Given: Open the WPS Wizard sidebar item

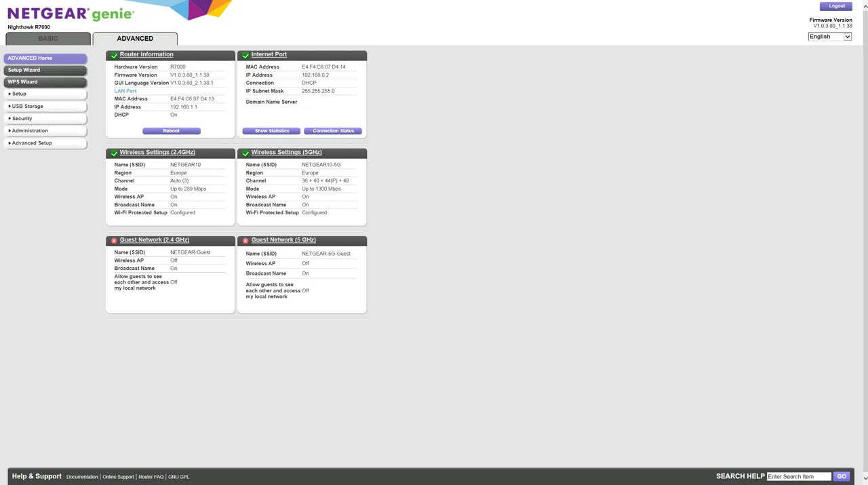Looking at the screenshot, I should 45,82.
